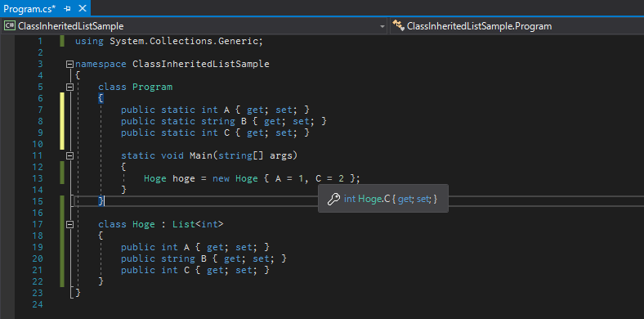Click 'using' keyword on line 1

(x=89, y=41)
